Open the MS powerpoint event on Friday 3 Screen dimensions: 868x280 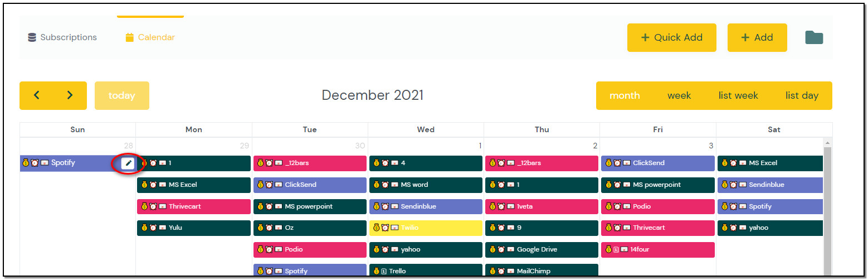[x=657, y=185]
